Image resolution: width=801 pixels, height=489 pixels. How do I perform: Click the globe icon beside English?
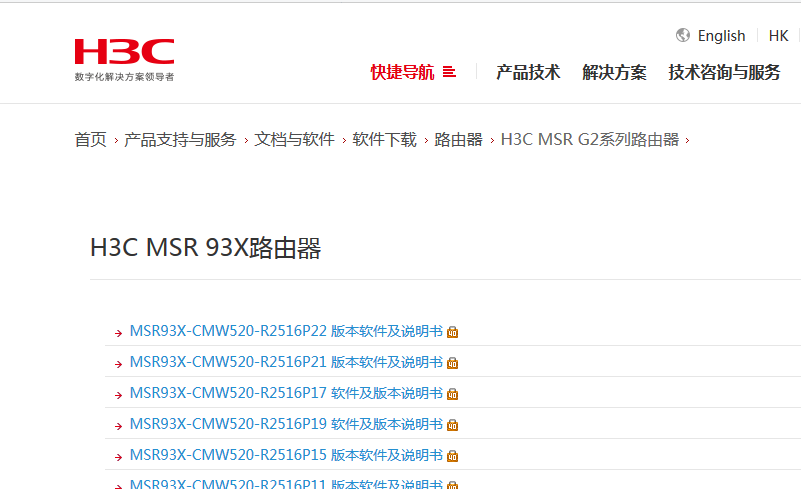[x=682, y=35]
